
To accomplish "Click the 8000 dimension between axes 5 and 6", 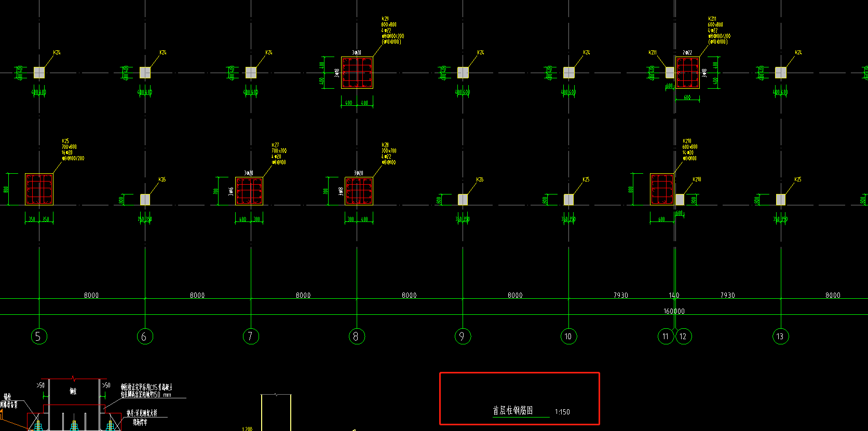I will (91, 295).
